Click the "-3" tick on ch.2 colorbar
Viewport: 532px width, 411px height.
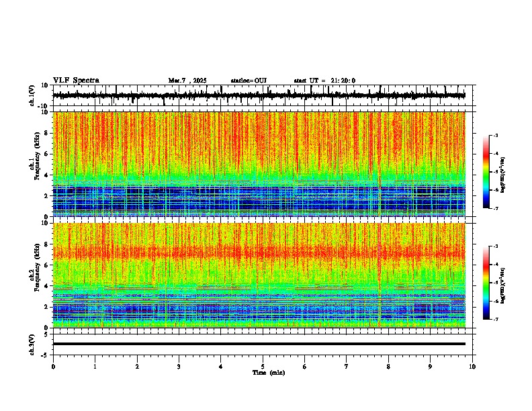(x=495, y=246)
